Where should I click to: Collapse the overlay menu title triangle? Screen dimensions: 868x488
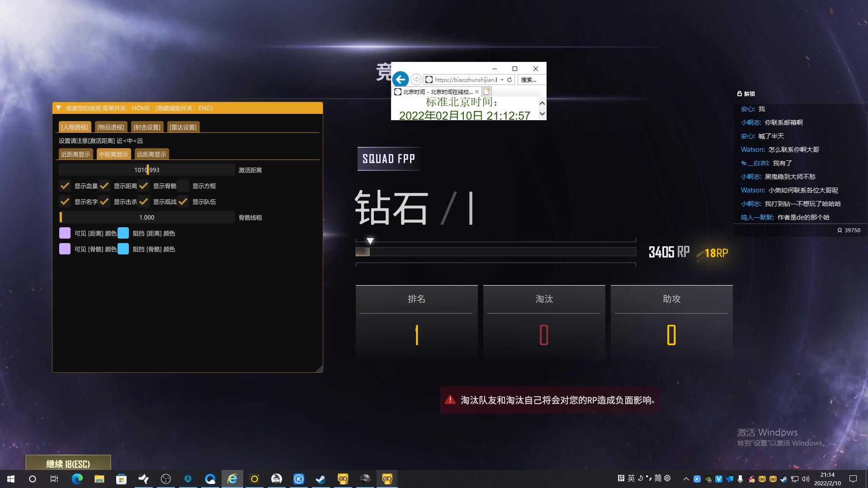tap(58, 108)
